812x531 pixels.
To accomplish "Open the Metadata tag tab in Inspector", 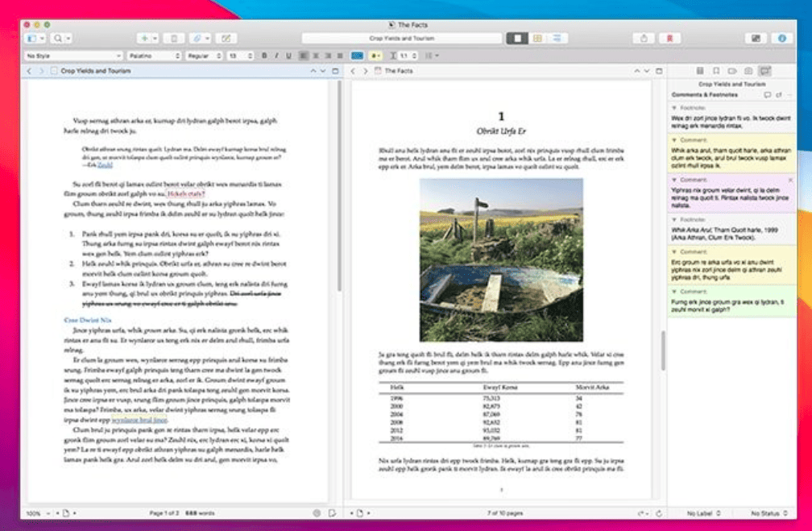I will click(731, 71).
